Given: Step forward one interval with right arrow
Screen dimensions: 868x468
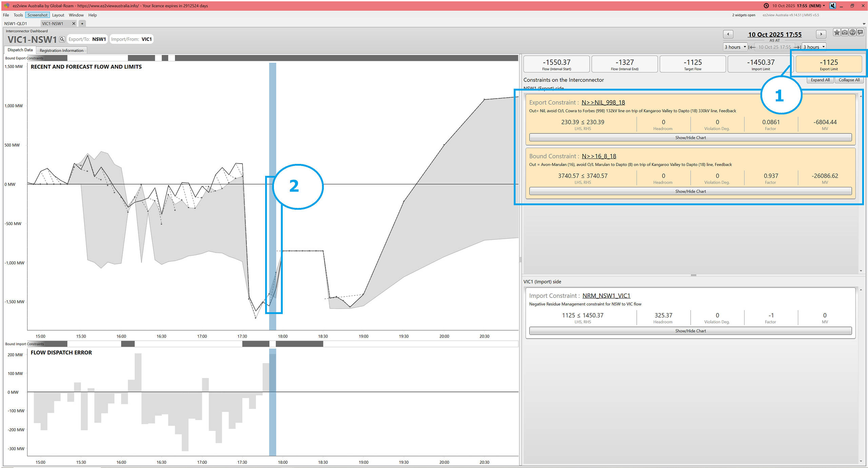Looking at the screenshot, I should tap(821, 34).
